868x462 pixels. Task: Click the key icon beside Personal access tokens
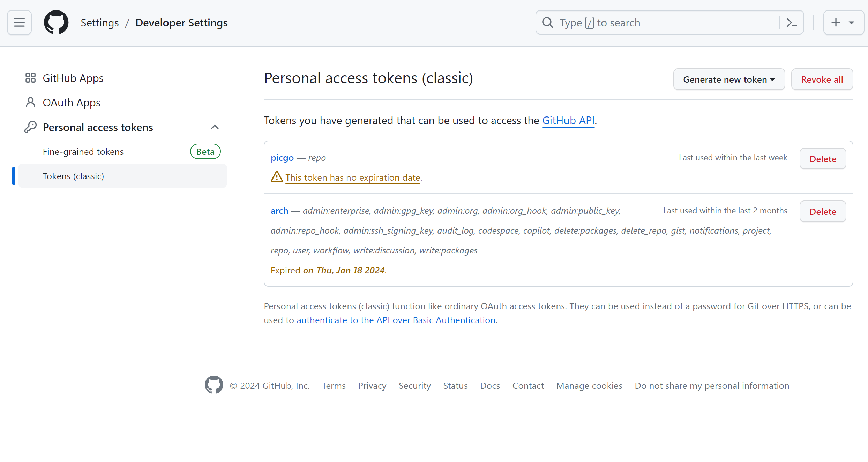click(30, 127)
